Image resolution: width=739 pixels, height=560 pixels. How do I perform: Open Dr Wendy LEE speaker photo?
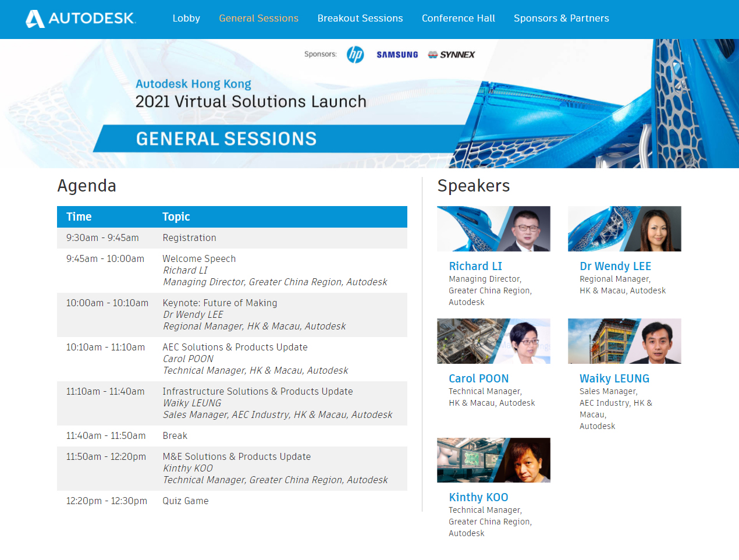[624, 229]
